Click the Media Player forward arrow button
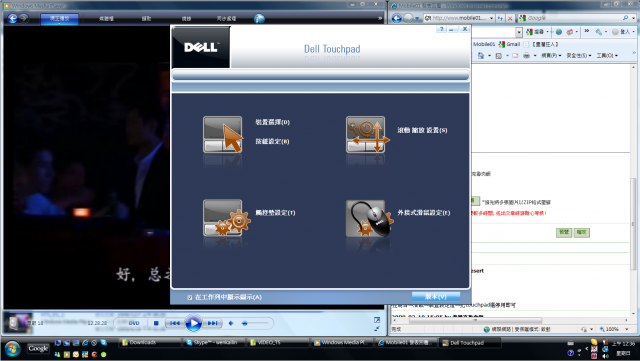 point(24,18)
